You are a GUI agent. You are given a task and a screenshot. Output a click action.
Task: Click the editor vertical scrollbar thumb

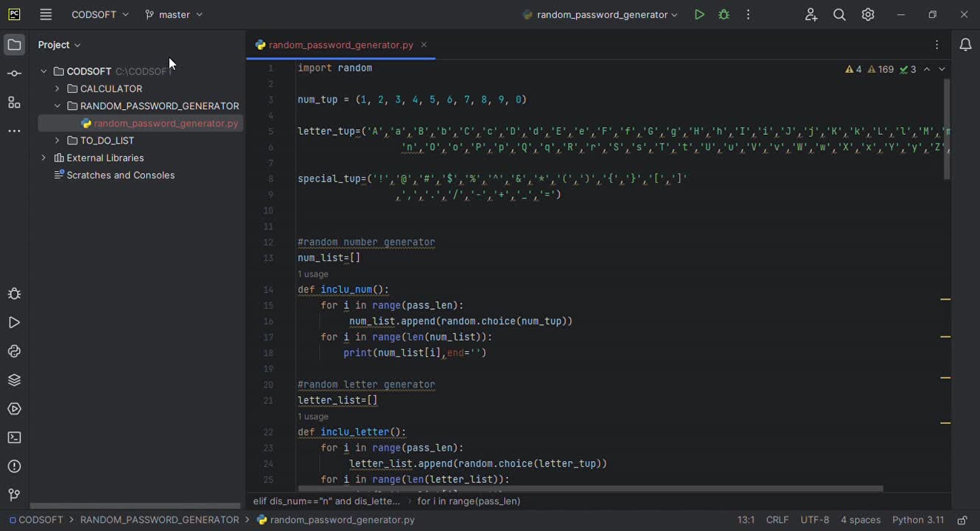click(946, 129)
